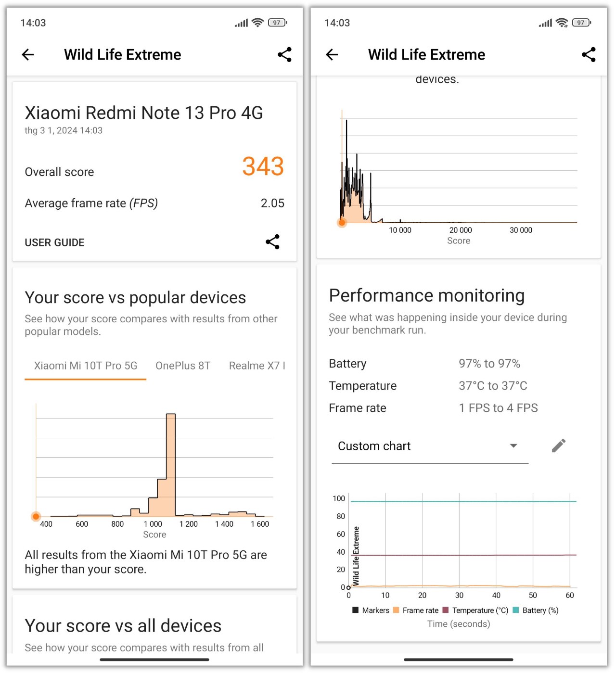This screenshot has width=616, height=673.
Task: Tap the right screen title Wild Life Extreme
Action: point(426,55)
